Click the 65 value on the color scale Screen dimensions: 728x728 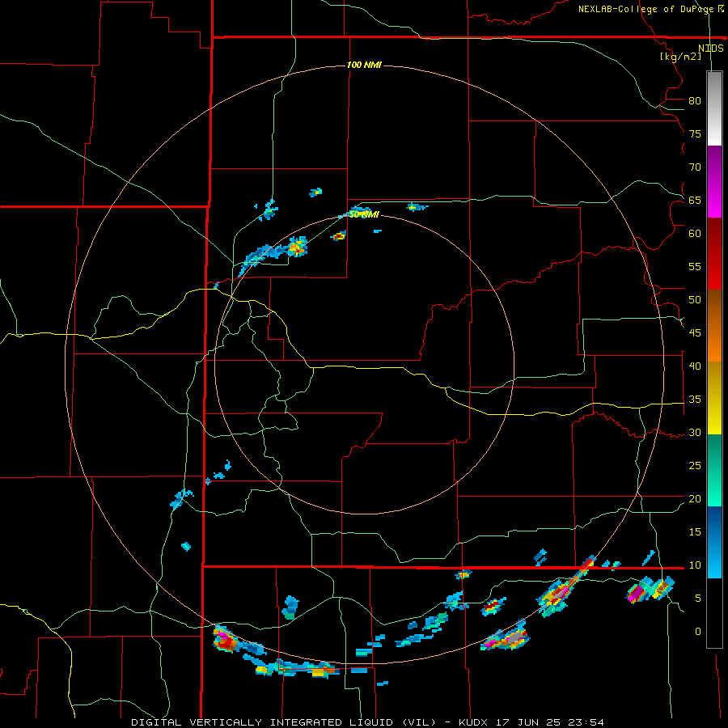(695, 200)
